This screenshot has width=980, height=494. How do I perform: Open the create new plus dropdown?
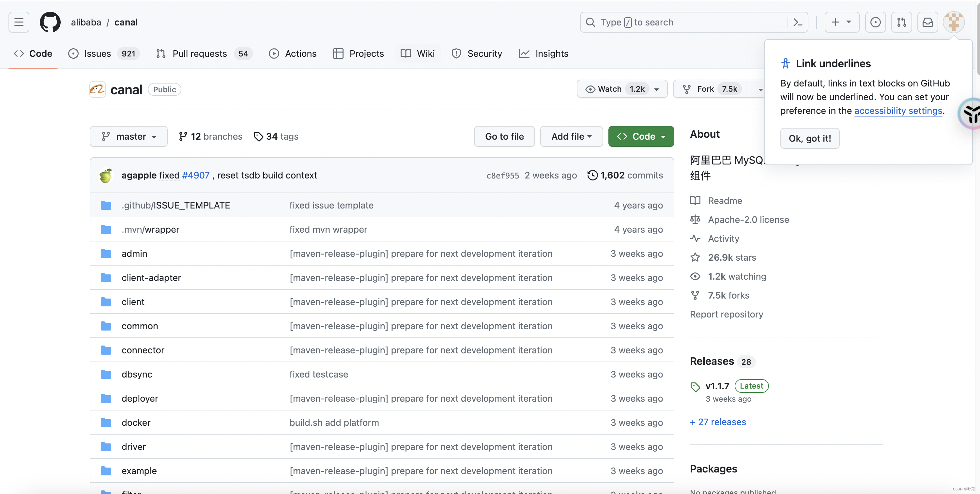(842, 22)
